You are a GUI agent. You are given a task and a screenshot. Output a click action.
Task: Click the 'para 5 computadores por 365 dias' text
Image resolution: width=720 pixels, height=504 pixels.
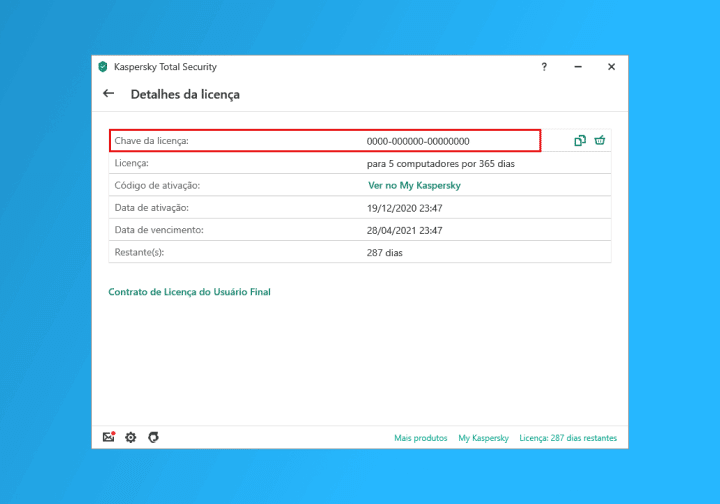pos(441,163)
